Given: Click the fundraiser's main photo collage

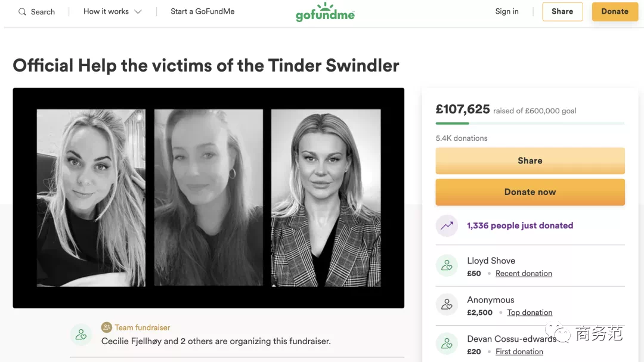Looking at the screenshot, I should [209, 198].
